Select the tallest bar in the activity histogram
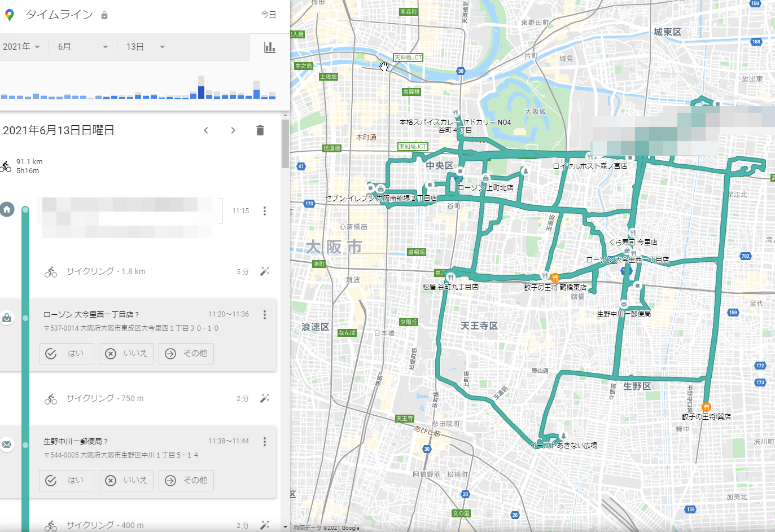 201,87
